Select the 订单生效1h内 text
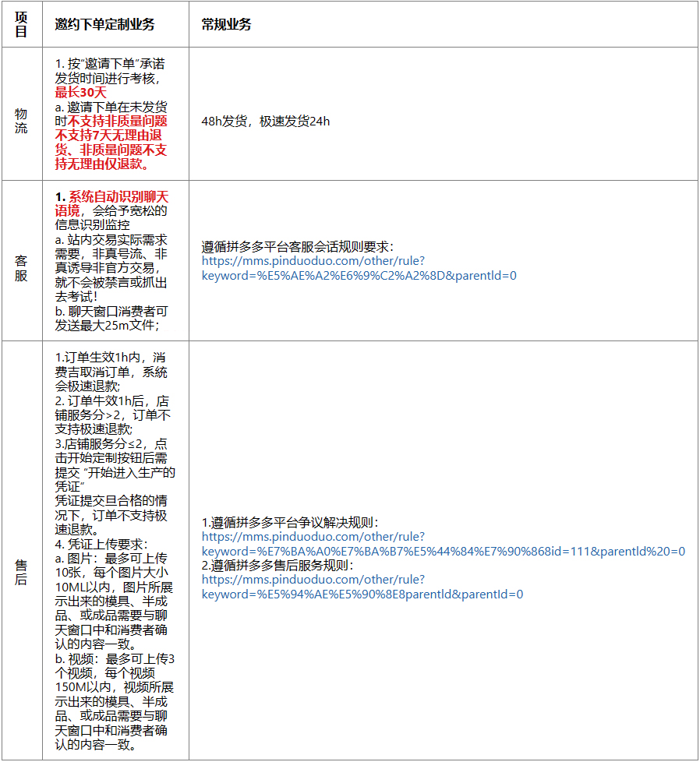The width and height of the screenshot is (700, 762). click(x=94, y=357)
